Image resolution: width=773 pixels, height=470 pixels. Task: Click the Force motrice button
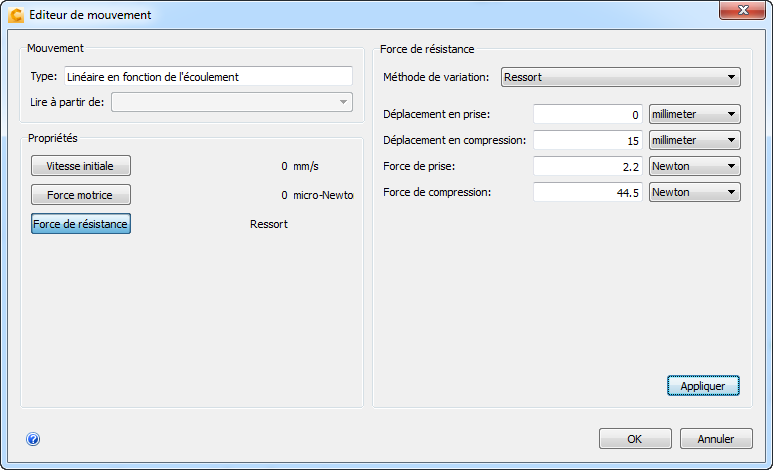[80, 195]
